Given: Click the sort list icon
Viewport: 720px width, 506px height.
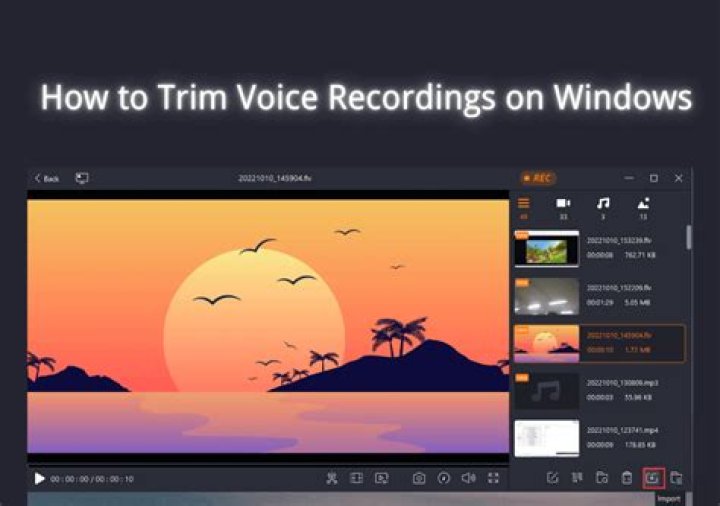Looking at the screenshot, I should click(x=577, y=478).
